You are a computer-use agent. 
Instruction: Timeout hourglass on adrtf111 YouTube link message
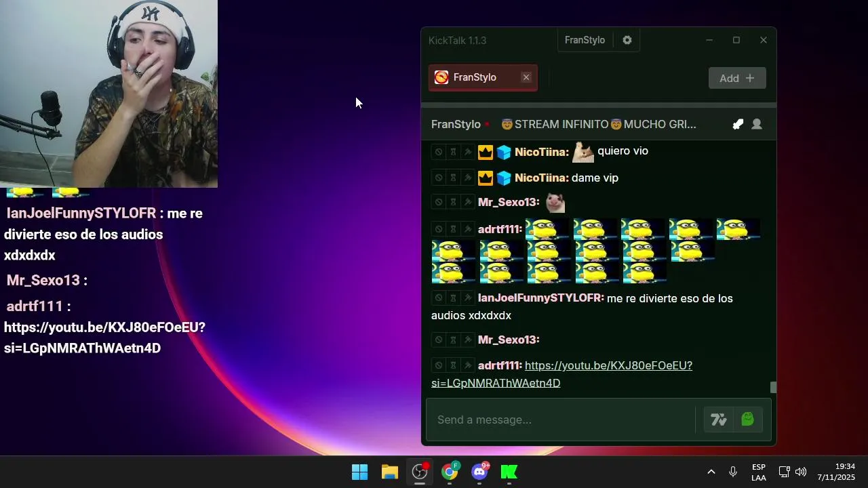[x=453, y=365]
